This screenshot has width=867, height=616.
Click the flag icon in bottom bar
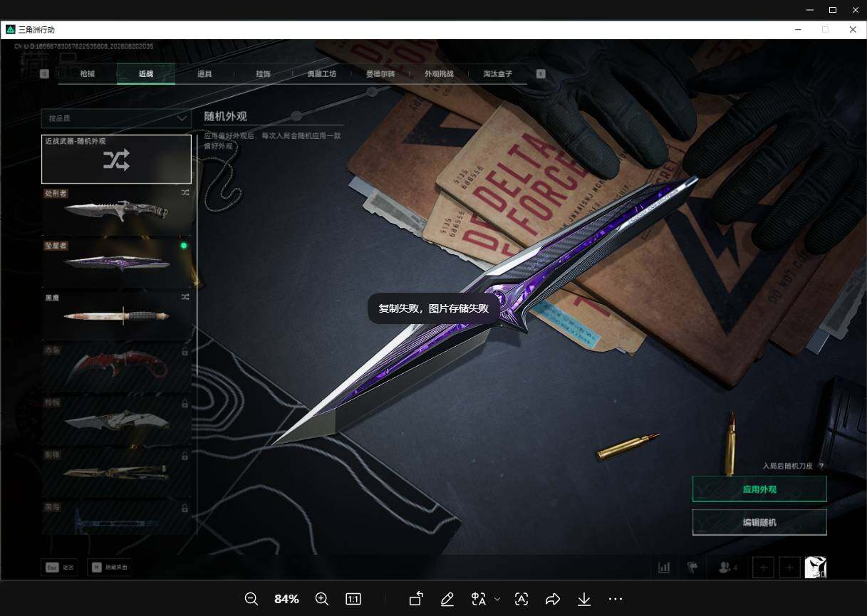[692, 568]
